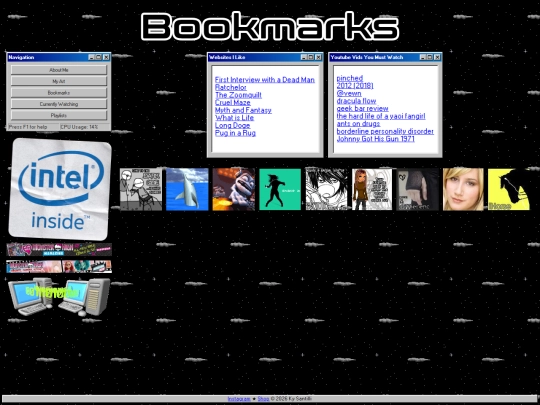Screen dimensions: 540x405
Task: Visit the Long Doge link
Action: click(232, 125)
